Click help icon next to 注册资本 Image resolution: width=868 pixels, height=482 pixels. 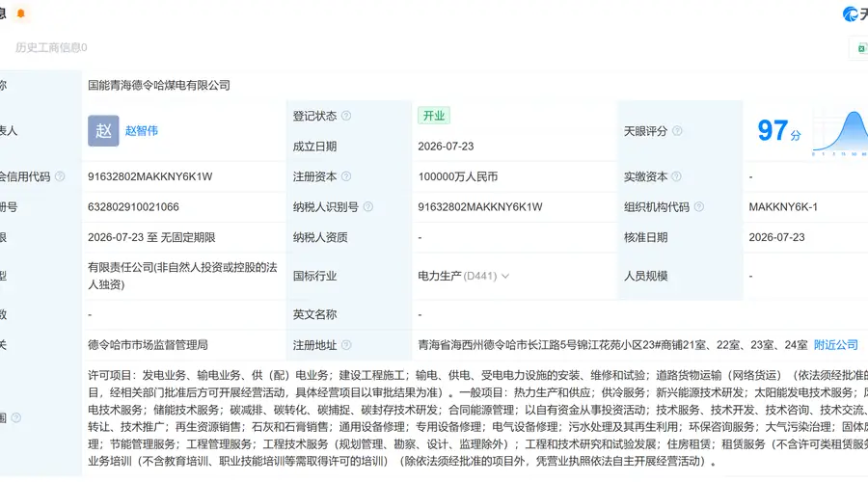pyautogui.click(x=346, y=176)
